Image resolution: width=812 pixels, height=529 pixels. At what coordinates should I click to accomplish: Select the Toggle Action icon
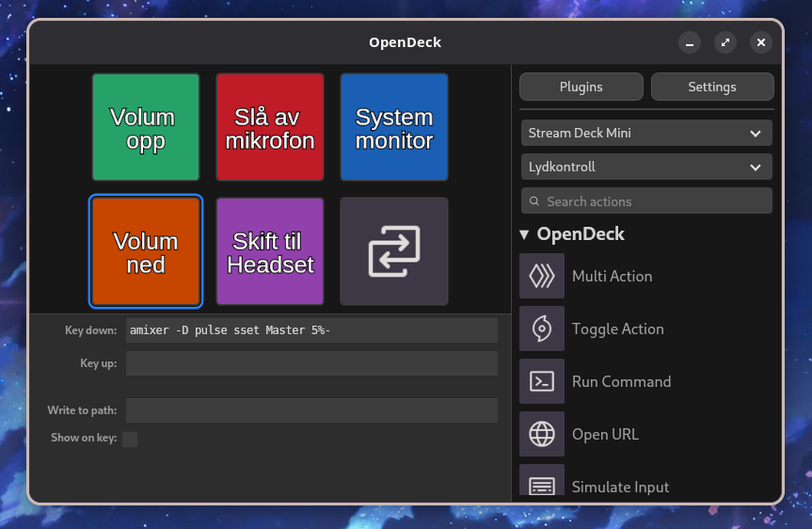(542, 329)
